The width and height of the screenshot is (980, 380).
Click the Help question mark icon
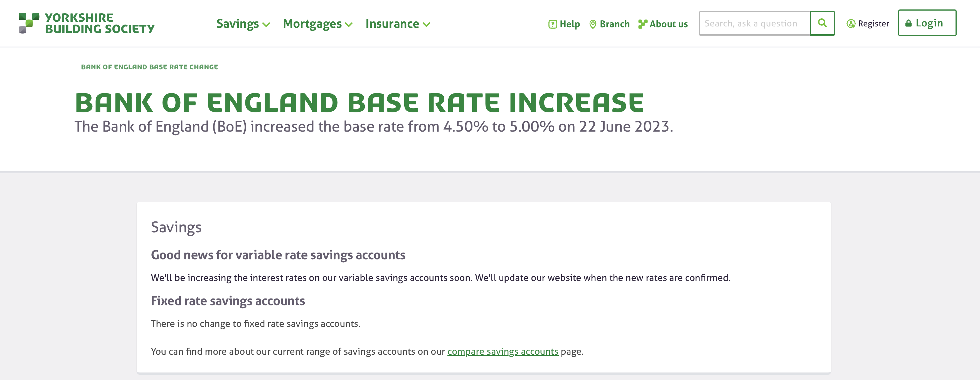pos(552,24)
